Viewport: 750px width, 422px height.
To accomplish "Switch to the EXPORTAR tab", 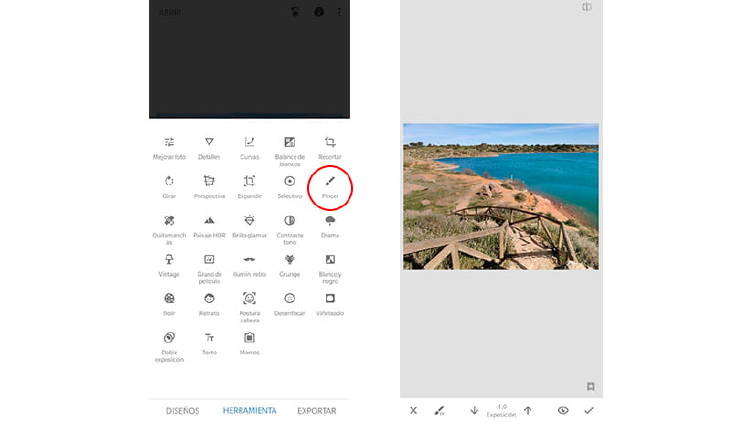I will pyautogui.click(x=316, y=410).
